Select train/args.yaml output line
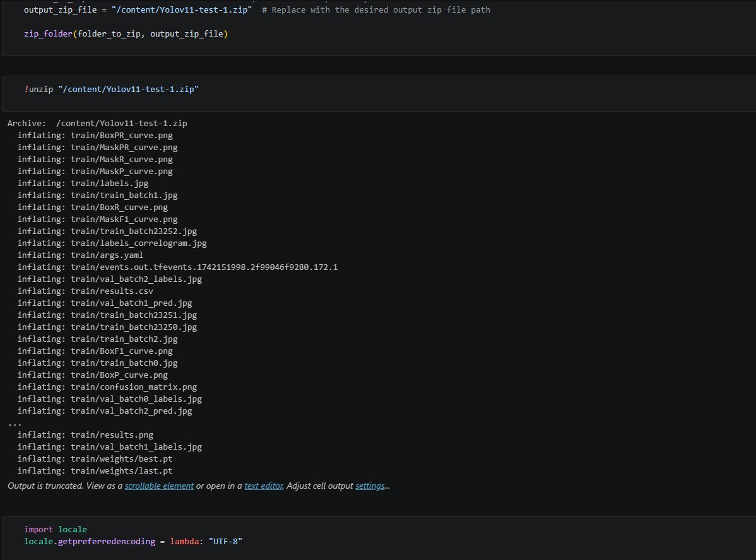Viewport: 756px width, 560px height. (81, 255)
